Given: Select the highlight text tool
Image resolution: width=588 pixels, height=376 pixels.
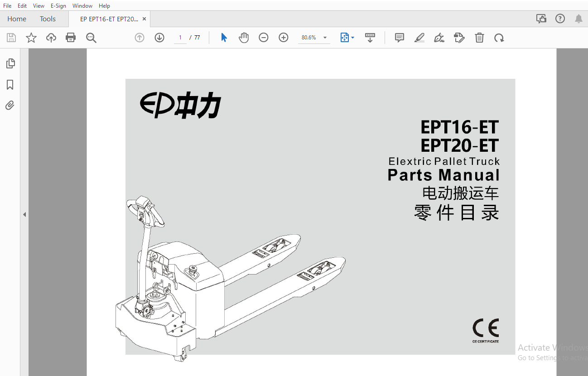Looking at the screenshot, I should tap(419, 38).
